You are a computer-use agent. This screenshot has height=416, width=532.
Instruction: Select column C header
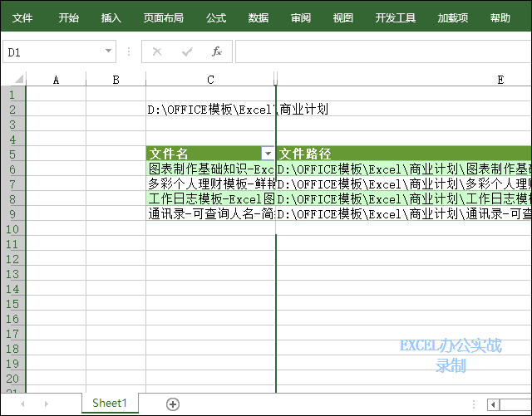(210, 80)
